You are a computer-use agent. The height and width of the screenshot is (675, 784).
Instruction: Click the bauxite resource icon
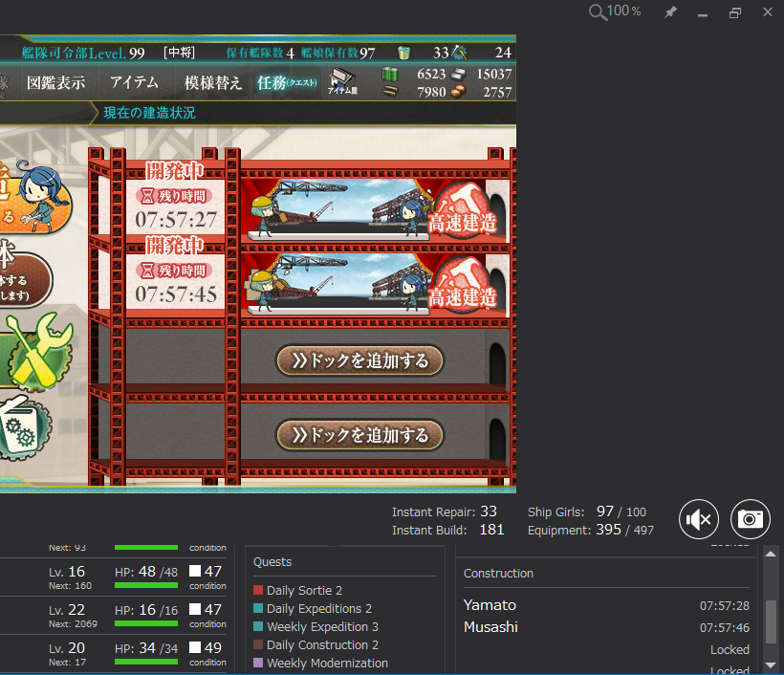[458, 92]
